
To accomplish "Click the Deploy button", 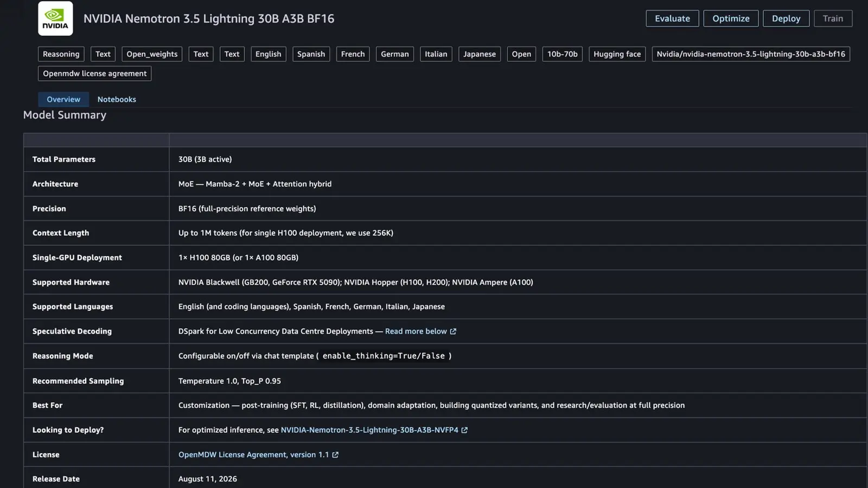I will 786,18.
